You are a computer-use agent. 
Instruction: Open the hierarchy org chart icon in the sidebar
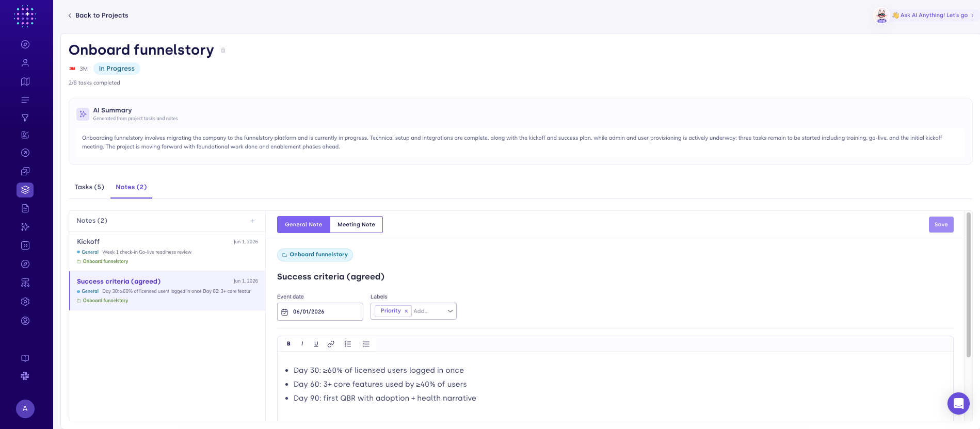25,283
